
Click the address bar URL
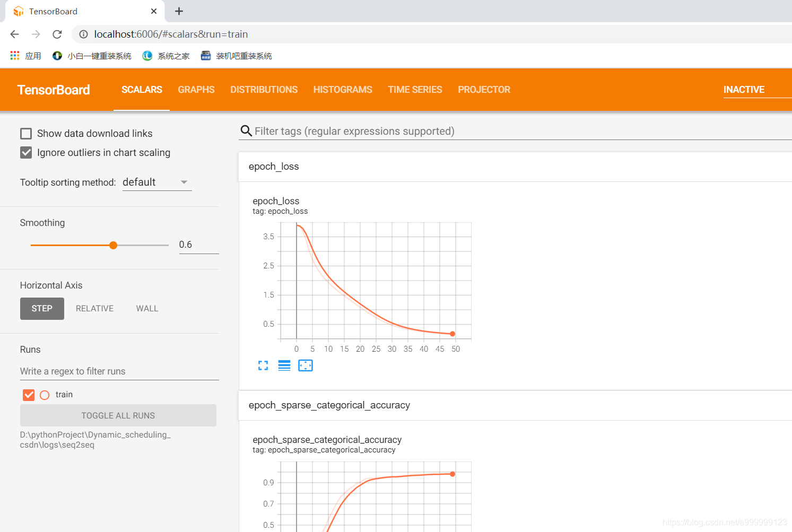(171, 34)
